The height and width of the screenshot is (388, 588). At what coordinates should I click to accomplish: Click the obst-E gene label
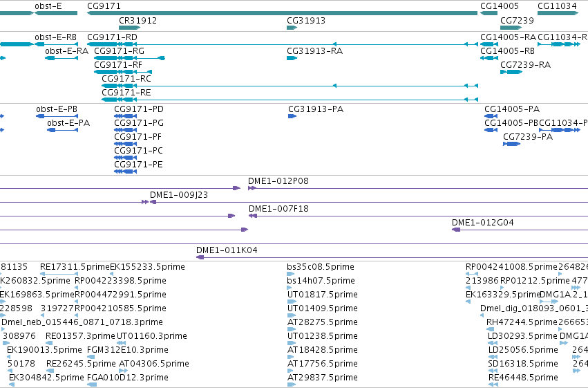tap(48, 6)
